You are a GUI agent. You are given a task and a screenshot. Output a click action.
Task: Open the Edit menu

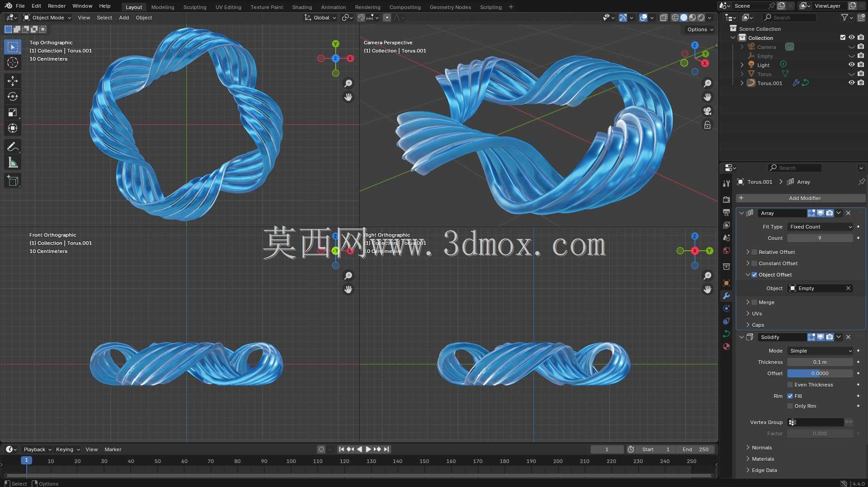36,6
